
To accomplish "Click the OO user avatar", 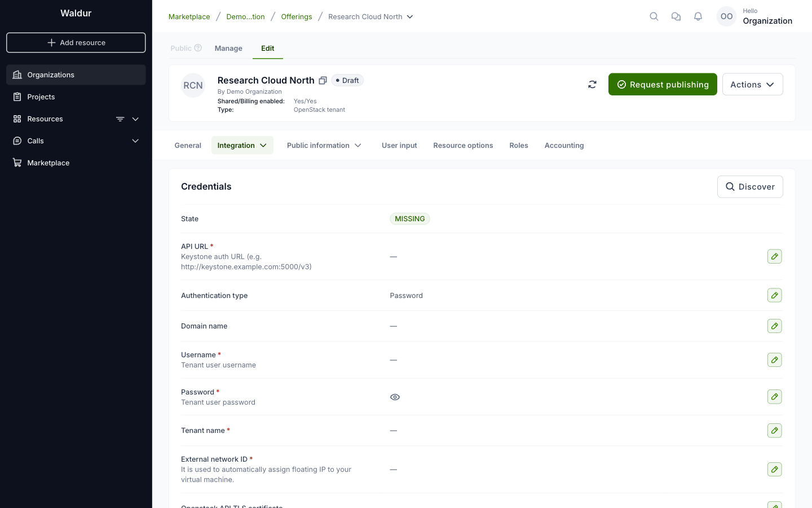I will [727, 16].
